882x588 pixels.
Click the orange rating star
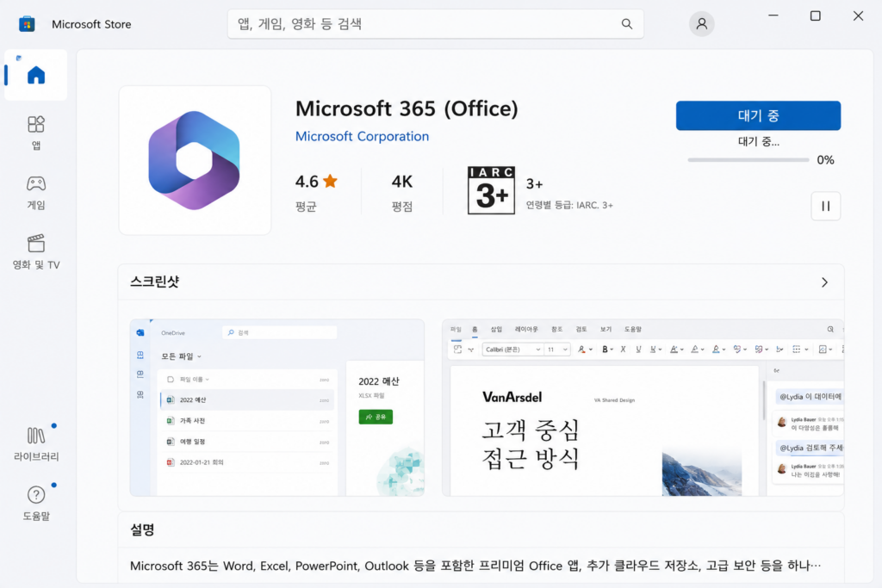pyautogui.click(x=330, y=181)
